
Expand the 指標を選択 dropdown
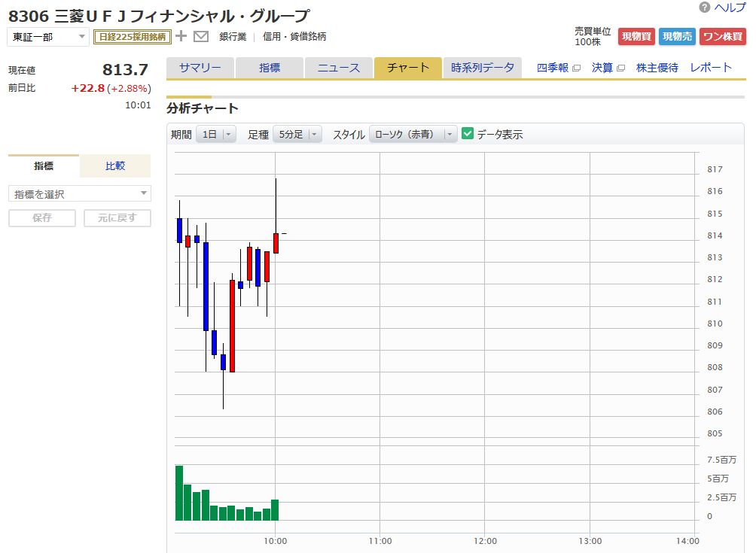click(x=80, y=193)
